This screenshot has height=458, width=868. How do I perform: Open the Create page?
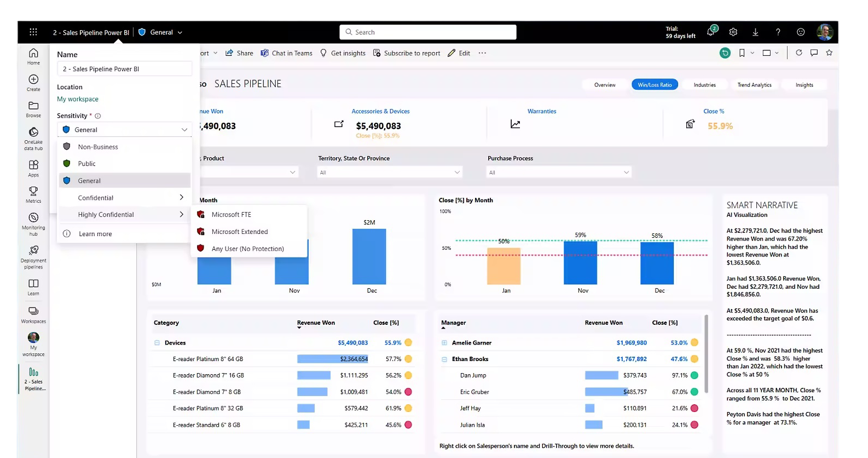pos(33,83)
